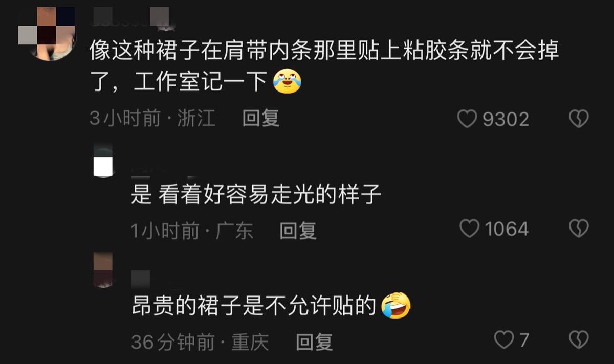This screenshot has width=614, height=364.
Task: Reply to the 36分钟前 comment from 重庆
Action: [x=314, y=342]
